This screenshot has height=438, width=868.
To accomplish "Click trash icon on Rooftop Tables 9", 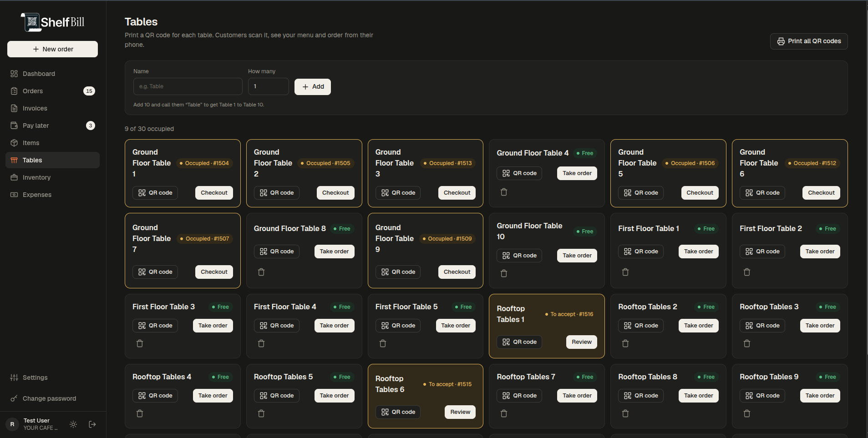I will tap(747, 413).
